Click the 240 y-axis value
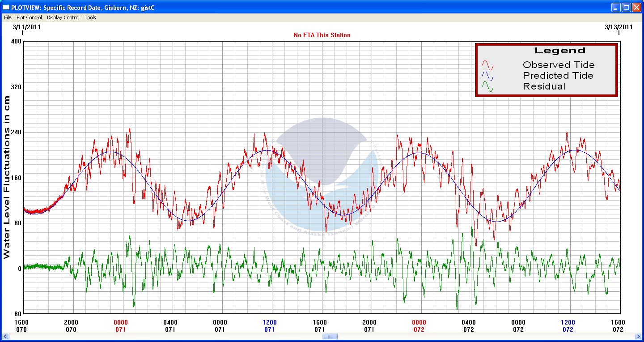Viewport: 644px width, 342px height. [16, 133]
